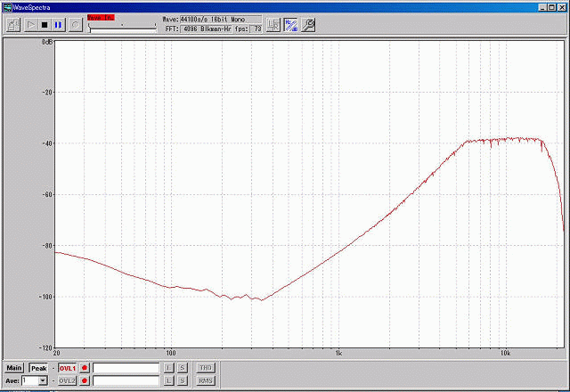This screenshot has height=392, width=570.
Task: Toggle the Main display button
Action: click(x=14, y=367)
